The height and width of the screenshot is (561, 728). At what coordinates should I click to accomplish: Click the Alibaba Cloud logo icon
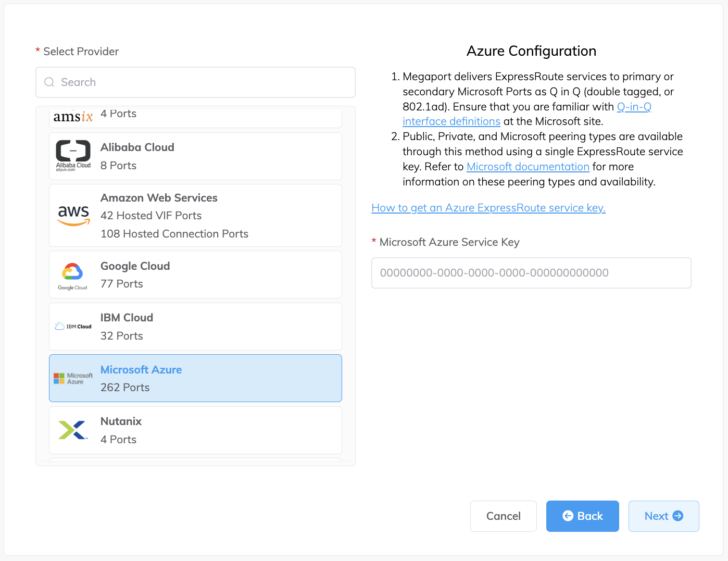[73, 155]
